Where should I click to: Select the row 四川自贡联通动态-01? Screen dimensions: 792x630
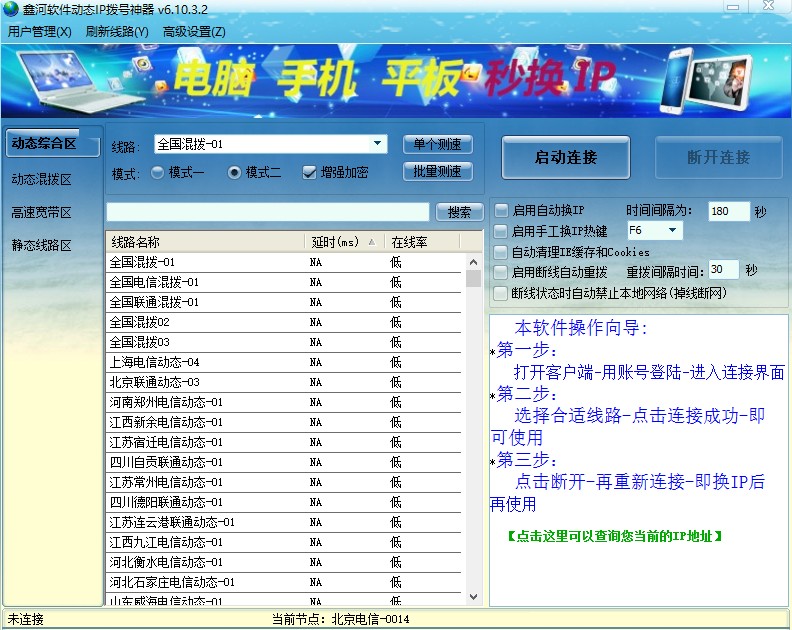284,462
